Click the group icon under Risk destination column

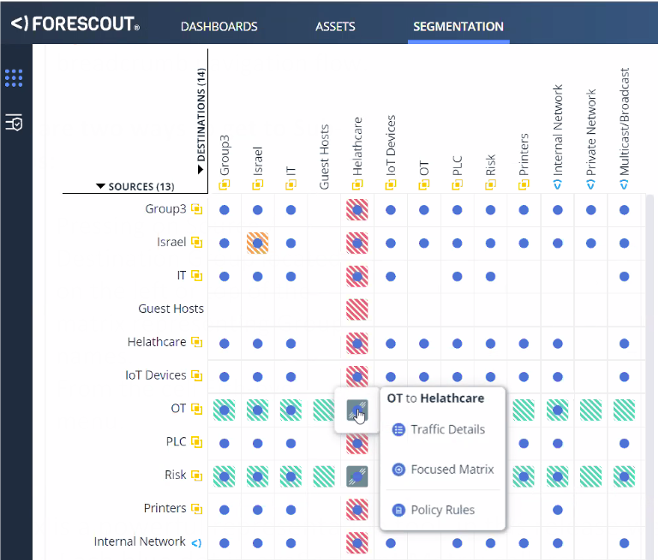click(x=490, y=184)
